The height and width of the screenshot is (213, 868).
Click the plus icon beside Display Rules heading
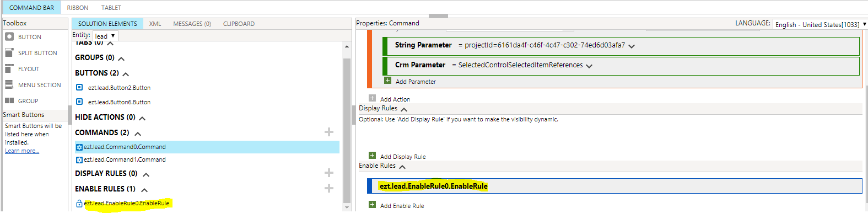pyautogui.click(x=329, y=173)
